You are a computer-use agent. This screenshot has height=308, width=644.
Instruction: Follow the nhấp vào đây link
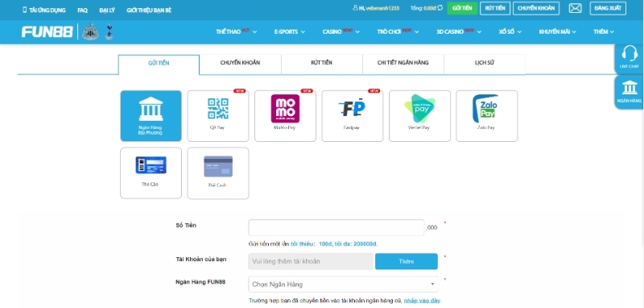[422, 301]
